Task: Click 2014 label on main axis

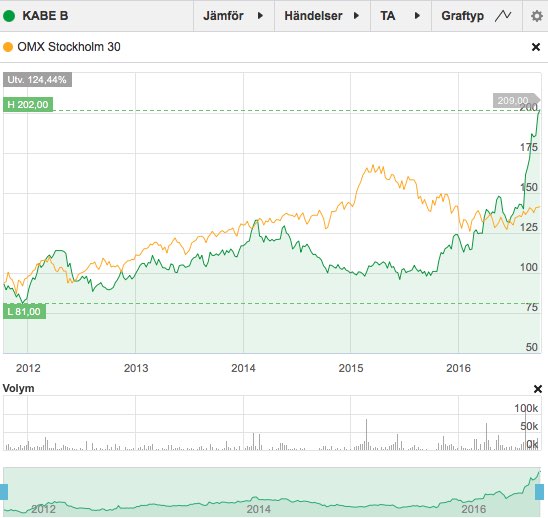Action: [243, 368]
